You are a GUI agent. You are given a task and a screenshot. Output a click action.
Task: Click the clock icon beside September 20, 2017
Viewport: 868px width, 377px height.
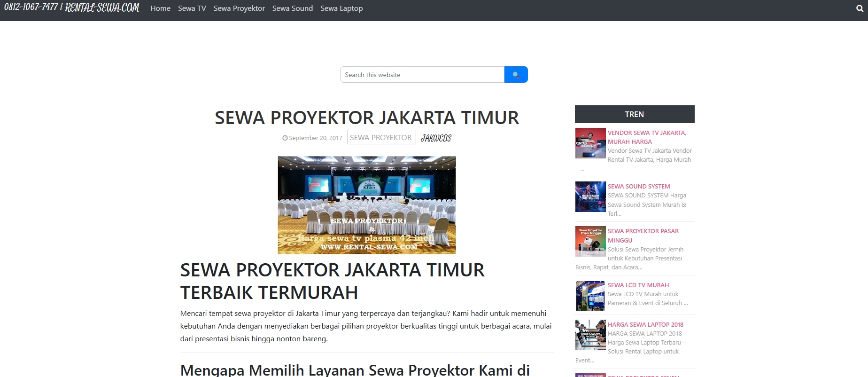[x=285, y=138]
